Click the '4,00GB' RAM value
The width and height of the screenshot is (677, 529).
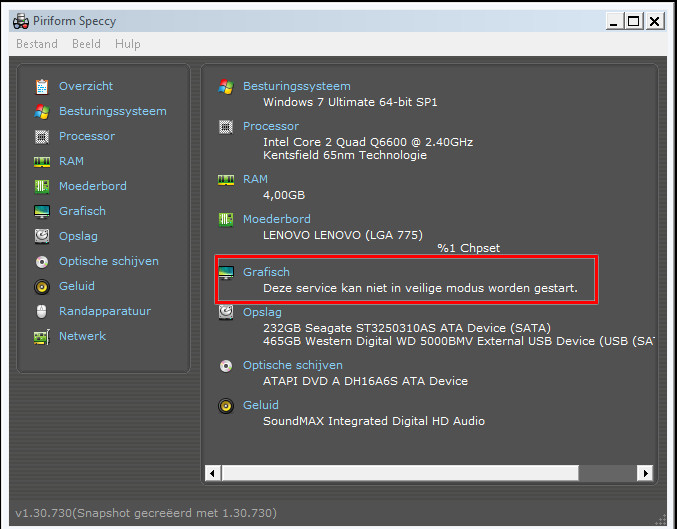(284, 195)
